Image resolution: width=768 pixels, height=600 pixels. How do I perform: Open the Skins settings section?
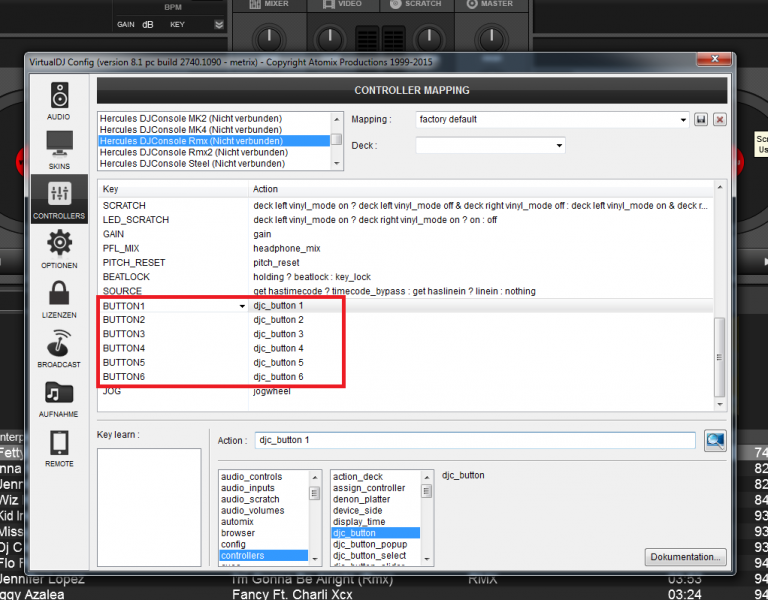pyautogui.click(x=59, y=149)
